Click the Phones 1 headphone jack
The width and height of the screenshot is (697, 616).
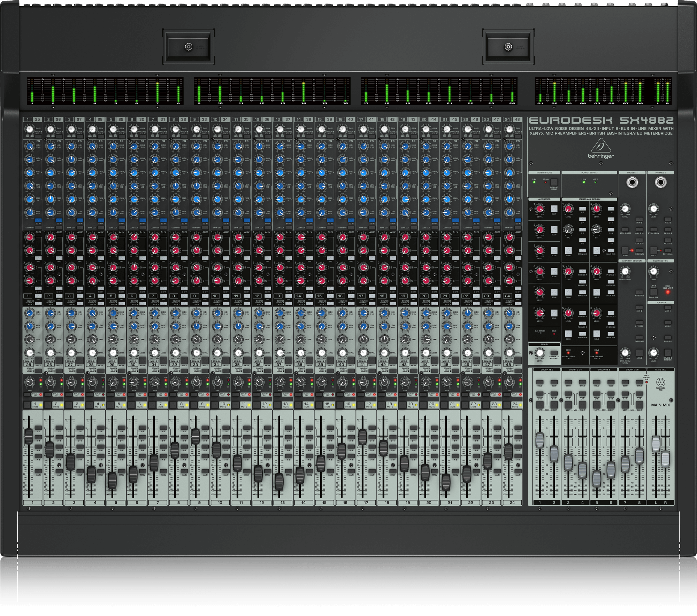click(x=632, y=182)
